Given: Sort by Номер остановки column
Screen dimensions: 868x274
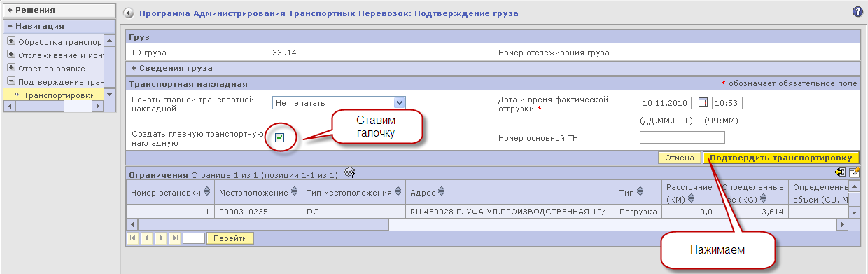Looking at the screenshot, I should pyautogui.click(x=207, y=192).
